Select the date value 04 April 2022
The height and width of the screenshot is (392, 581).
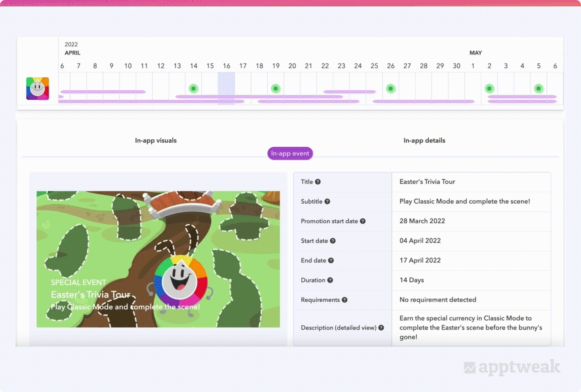[420, 241]
